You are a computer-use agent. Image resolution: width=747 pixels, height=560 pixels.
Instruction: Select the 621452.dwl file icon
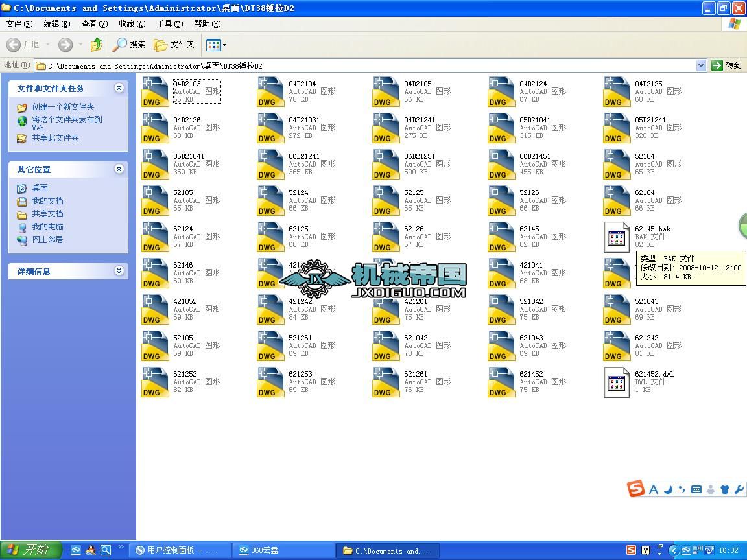pyautogui.click(x=617, y=382)
